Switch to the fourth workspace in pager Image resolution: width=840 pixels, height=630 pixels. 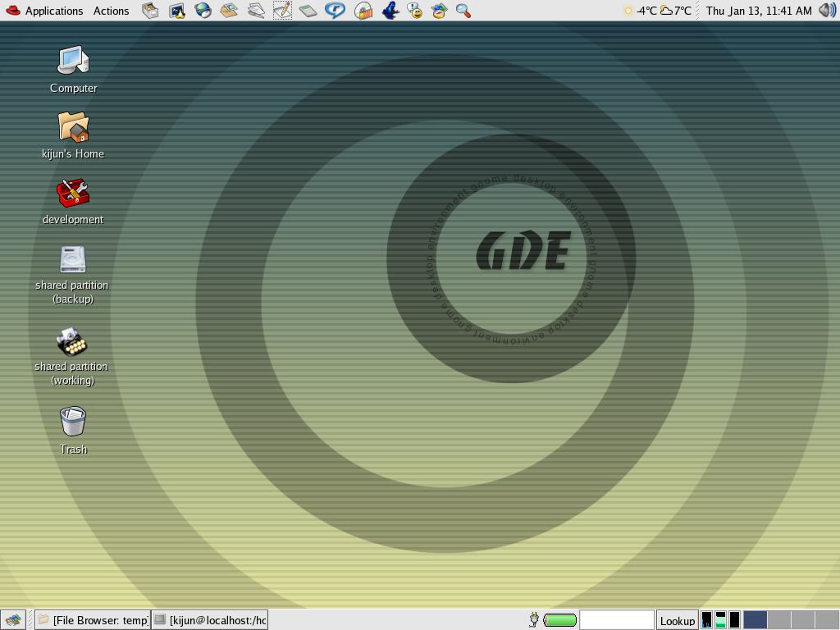click(827, 620)
